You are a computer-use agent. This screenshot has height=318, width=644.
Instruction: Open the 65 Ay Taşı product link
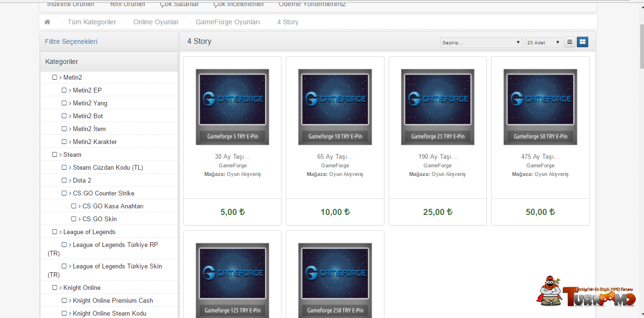click(x=335, y=156)
